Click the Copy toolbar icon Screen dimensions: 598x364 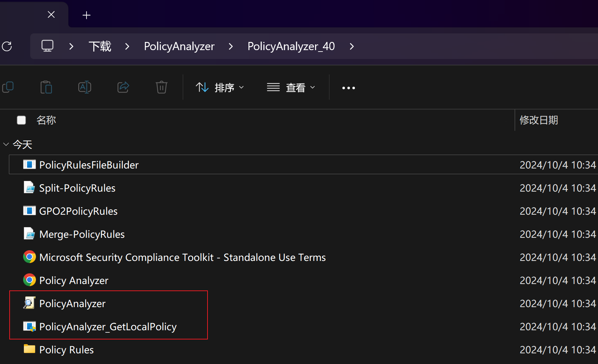tap(8, 87)
